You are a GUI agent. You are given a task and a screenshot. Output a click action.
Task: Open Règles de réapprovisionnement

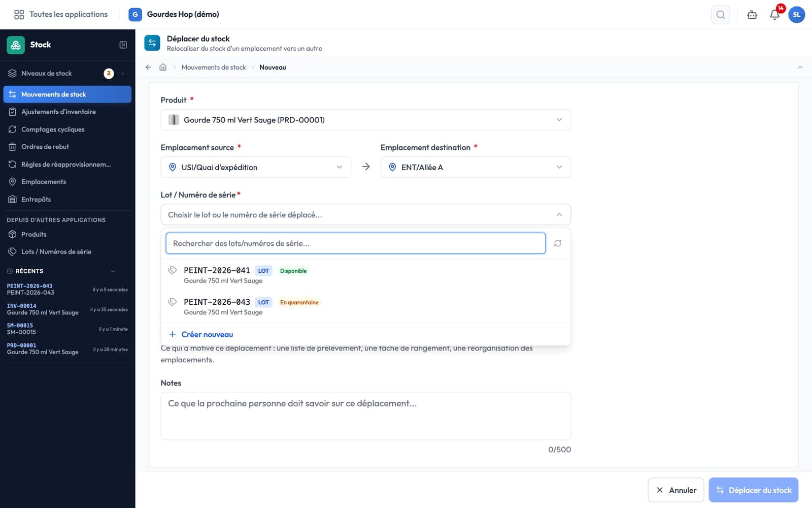click(x=67, y=165)
